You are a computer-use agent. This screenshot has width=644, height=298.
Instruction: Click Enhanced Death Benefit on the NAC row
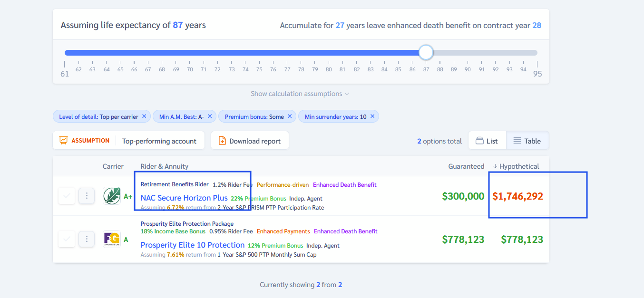click(x=345, y=184)
